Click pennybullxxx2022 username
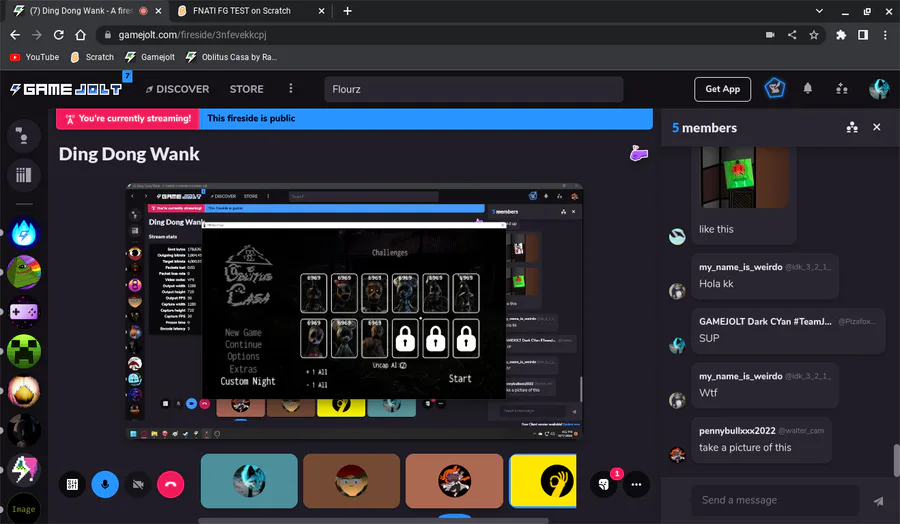 pyautogui.click(x=737, y=430)
